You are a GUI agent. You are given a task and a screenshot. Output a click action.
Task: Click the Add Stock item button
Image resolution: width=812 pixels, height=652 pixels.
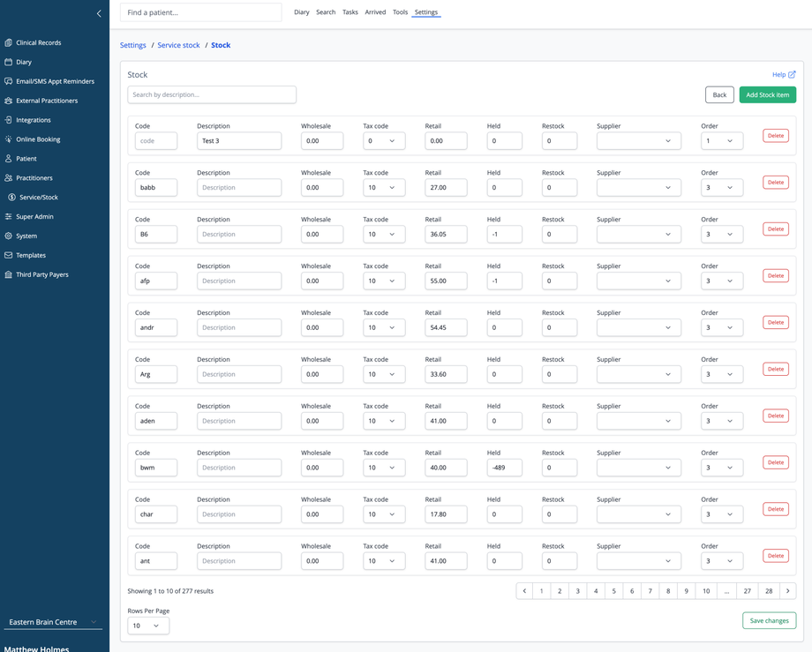[x=767, y=94]
